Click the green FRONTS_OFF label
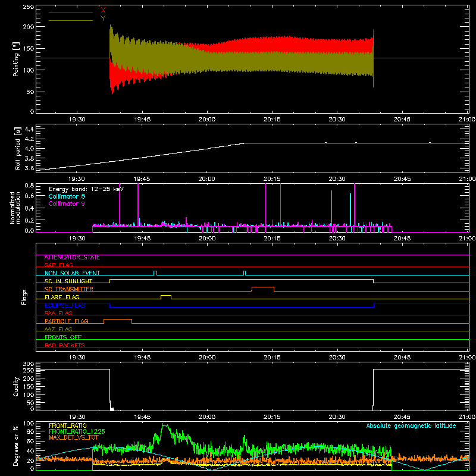 point(63,337)
